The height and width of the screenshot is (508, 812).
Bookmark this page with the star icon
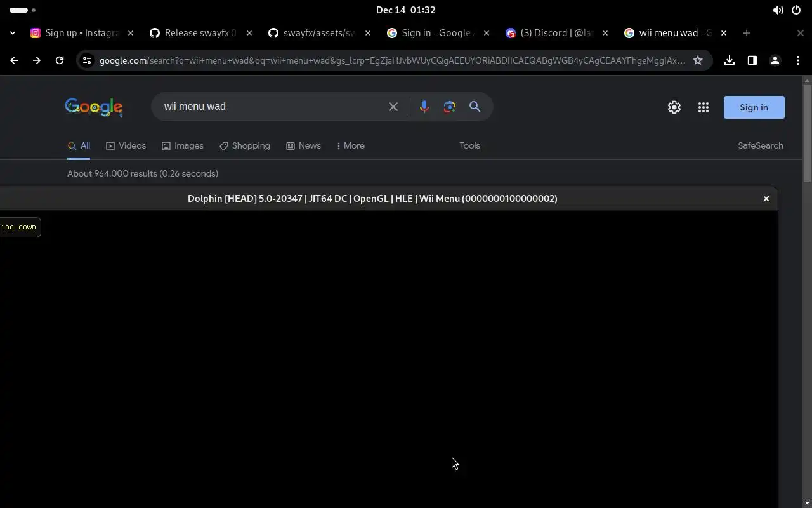(x=698, y=60)
